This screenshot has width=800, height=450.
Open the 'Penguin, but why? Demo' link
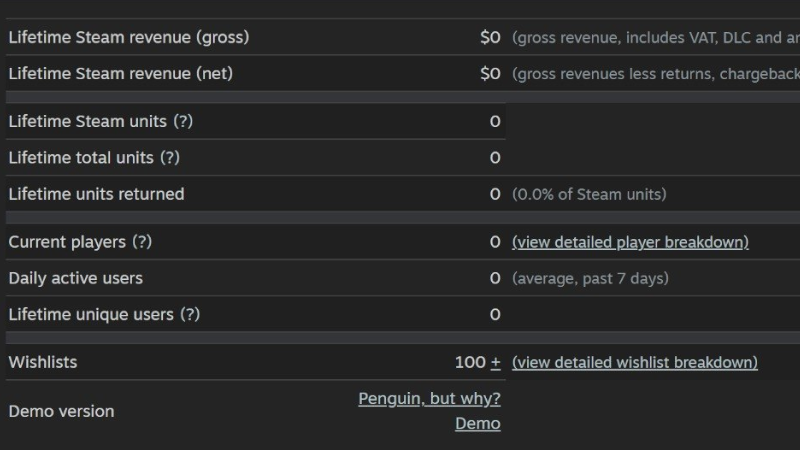429,411
